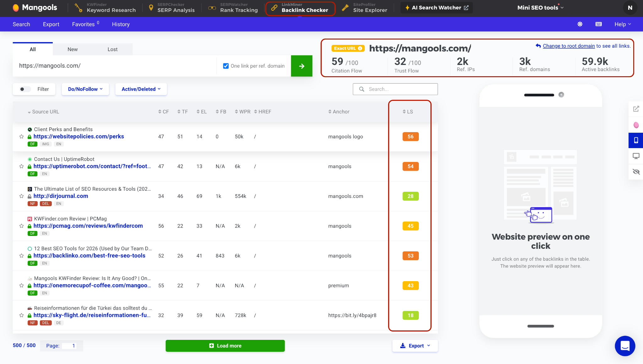Sort the table by EL column
Screen dimensions: 643x364
click(202, 112)
